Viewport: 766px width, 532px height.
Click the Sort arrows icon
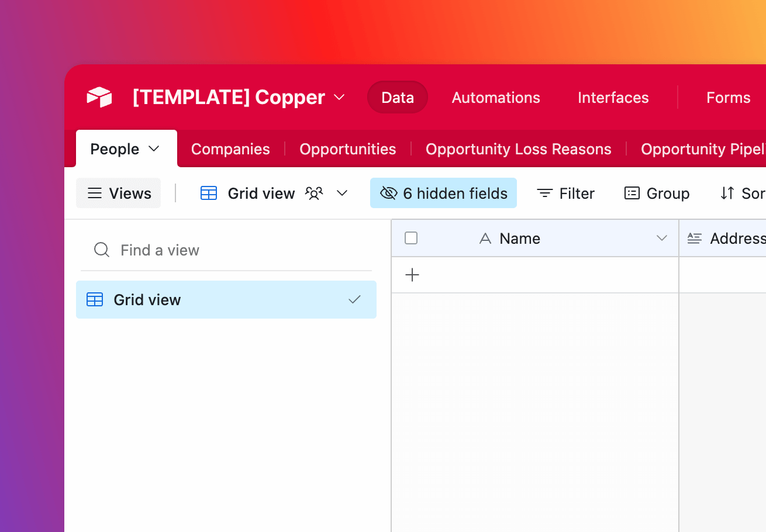tap(727, 193)
